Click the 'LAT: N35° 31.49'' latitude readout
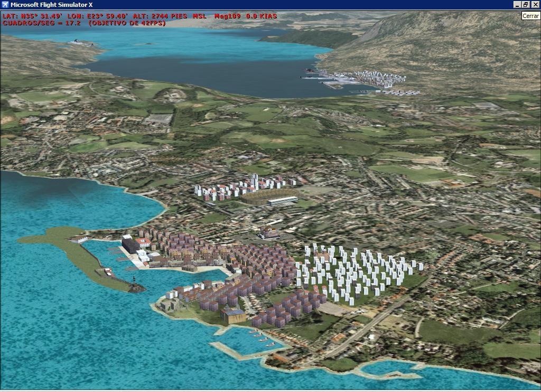This screenshot has height=392, width=541. tap(32, 16)
